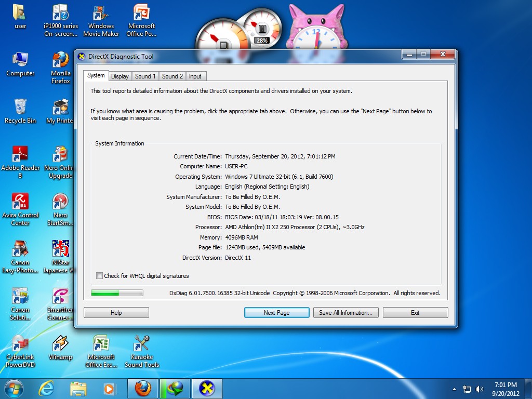Launch NJStar Japanese desktop shortcut
532x399 pixels.
pos(59,257)
